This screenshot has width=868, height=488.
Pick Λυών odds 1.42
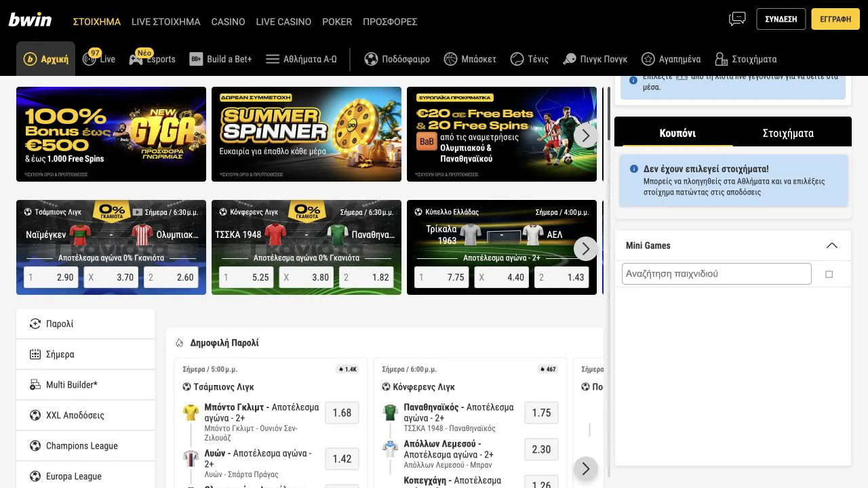click(x=342, y=459)
